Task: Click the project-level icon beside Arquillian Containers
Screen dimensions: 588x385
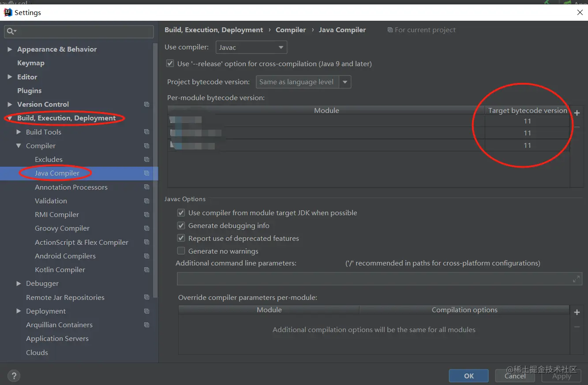Action: [147, 325]
